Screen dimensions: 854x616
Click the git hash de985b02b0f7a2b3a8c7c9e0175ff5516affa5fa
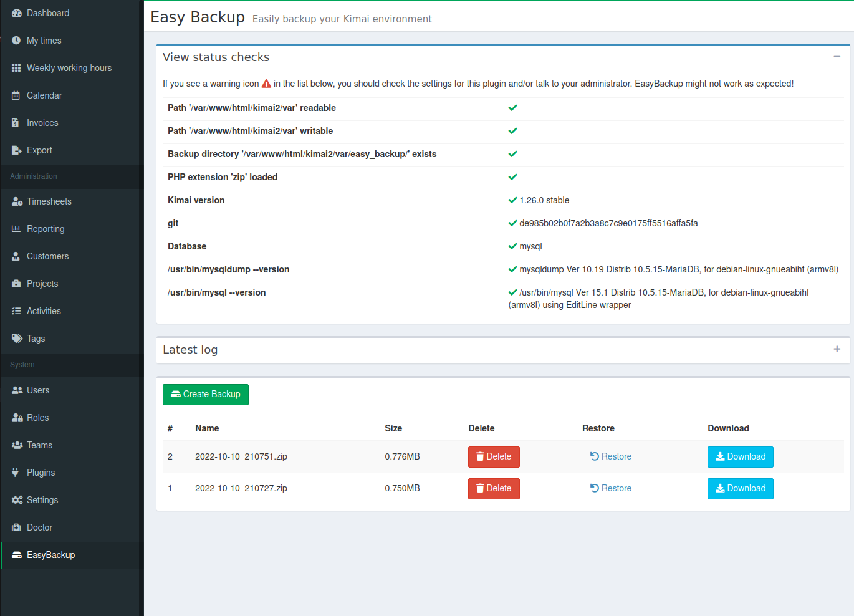pos(608,223)
